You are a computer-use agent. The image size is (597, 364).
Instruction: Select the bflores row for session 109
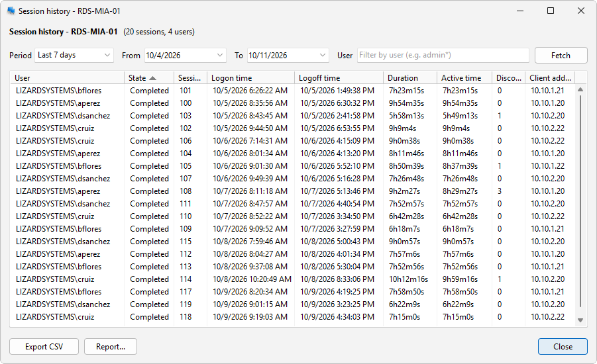(292, 228)
